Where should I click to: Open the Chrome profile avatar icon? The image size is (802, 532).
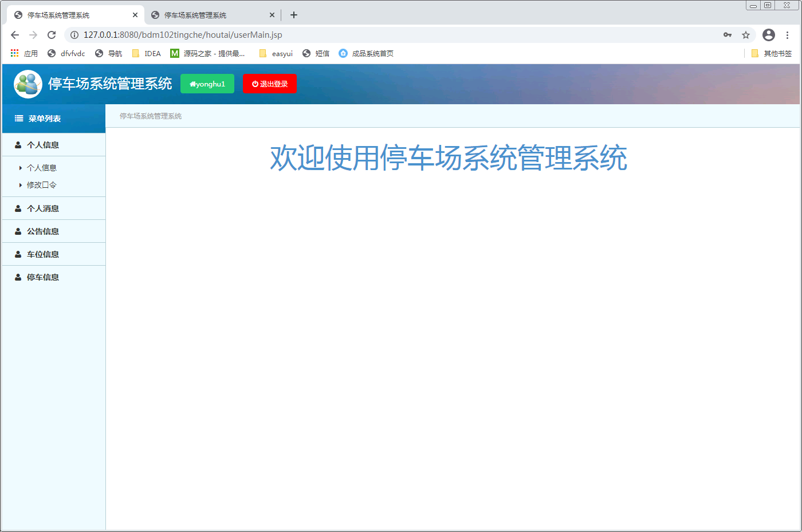tap(769, 35)
